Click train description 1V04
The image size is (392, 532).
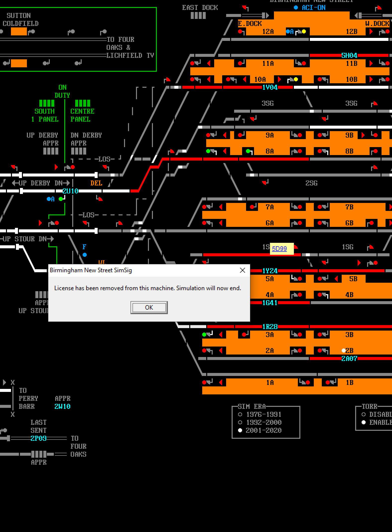coord(270,87)
